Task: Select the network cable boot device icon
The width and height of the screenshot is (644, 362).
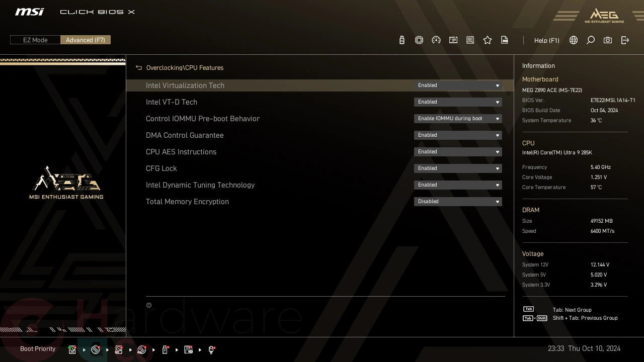Action: [212, 349]
